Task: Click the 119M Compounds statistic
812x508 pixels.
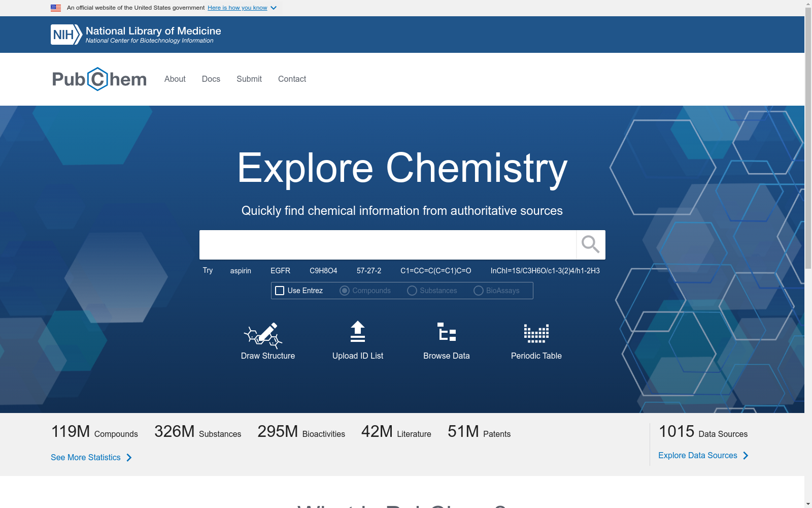Action: pyautogui.click(x=94, y=432)
